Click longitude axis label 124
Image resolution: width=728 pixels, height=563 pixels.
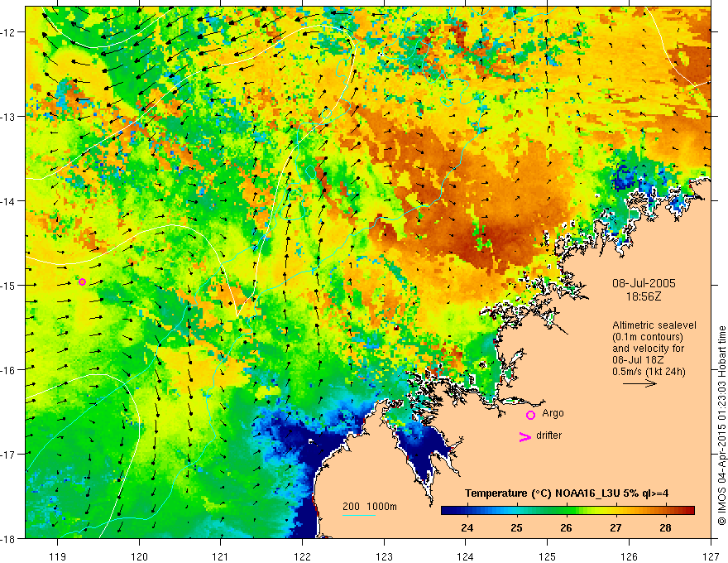[x=466, y=556]
